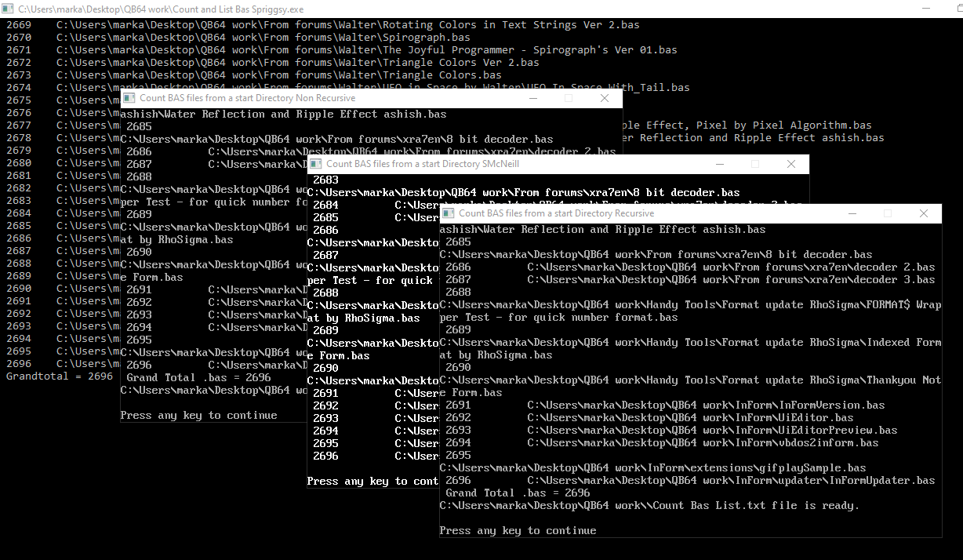Click the Spriggsy.exe window title text
Screen dimensions: 963x560
click(x=161, y=9)
